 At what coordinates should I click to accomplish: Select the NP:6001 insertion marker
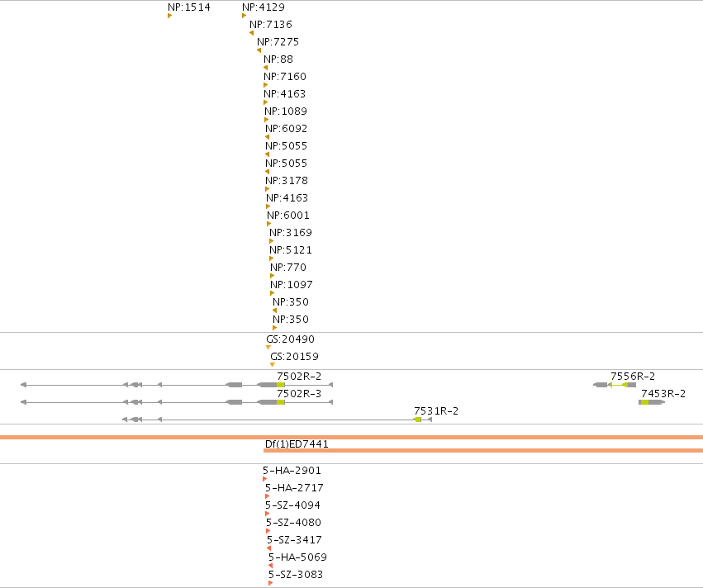[269, 224]
